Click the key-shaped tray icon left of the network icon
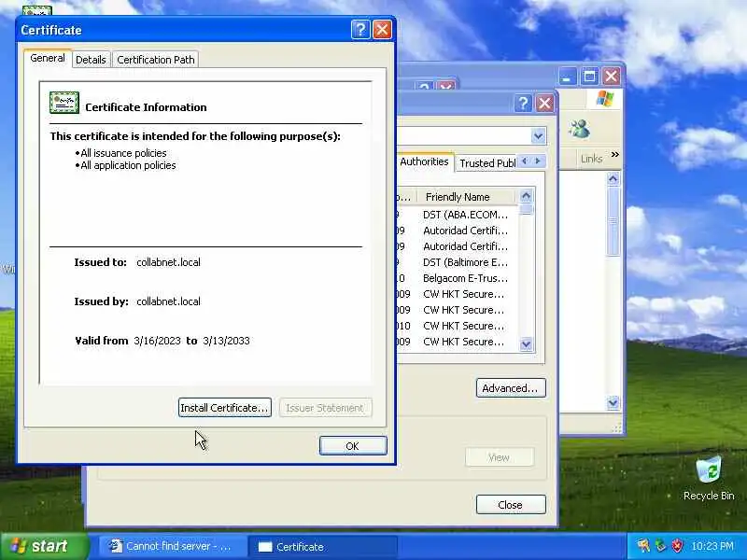 pos(643,546)
